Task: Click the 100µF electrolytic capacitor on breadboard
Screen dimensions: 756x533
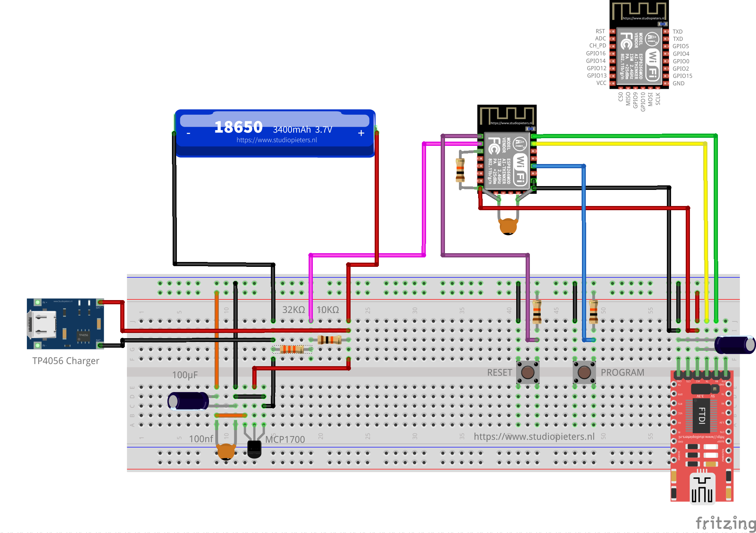Action: click(188, 401)
